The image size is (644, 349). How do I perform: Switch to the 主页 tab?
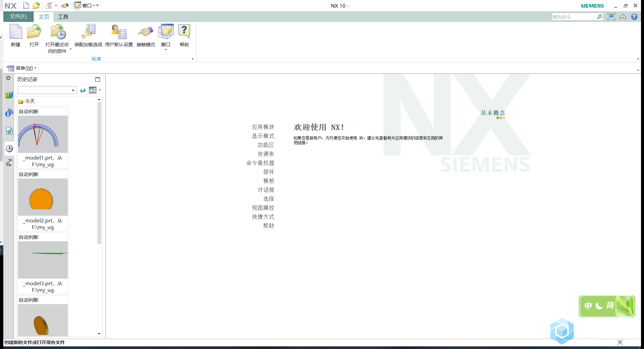(44, 17)
